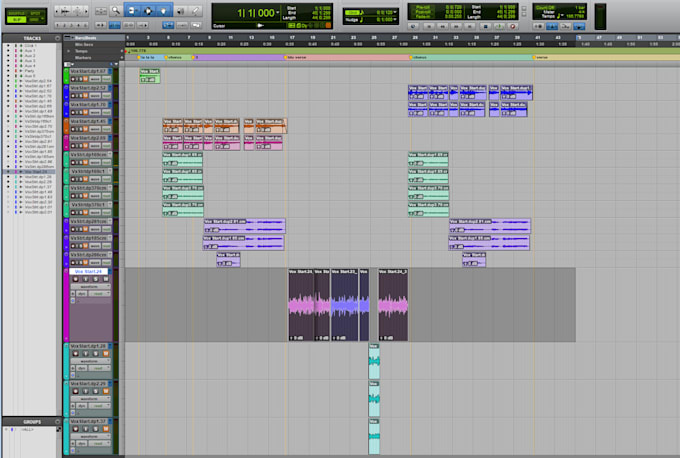Open waveform view selector on VoxStart.dp1.28

(x=90, y=361)
